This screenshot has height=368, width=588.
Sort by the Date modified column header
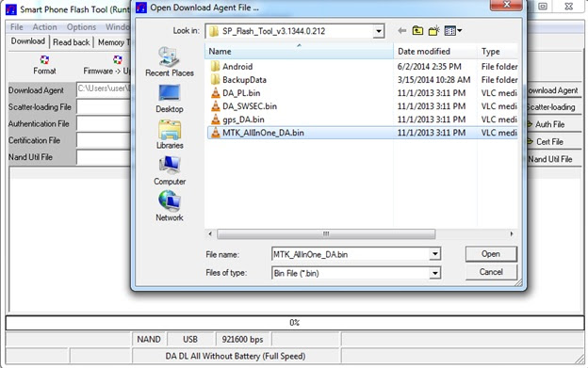coord(435,51)
